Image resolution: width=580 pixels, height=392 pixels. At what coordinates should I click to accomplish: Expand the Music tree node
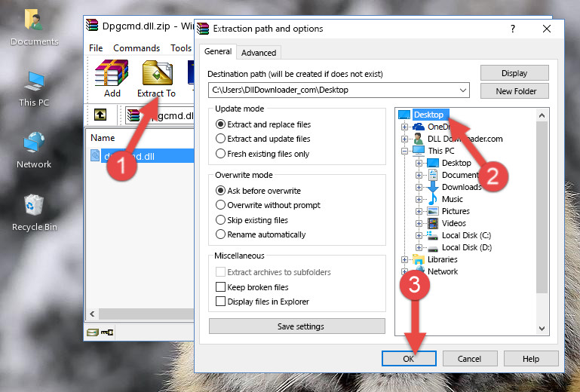click(x=419, y=199)
